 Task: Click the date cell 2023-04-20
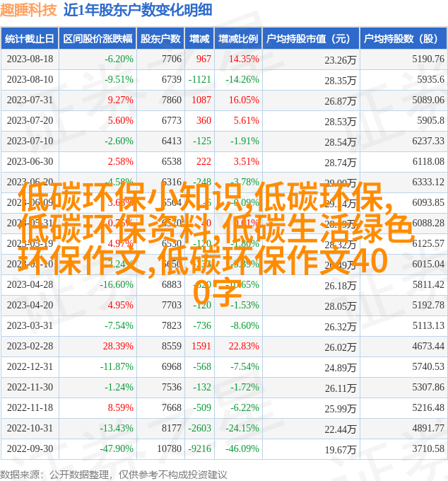point(30,306)
